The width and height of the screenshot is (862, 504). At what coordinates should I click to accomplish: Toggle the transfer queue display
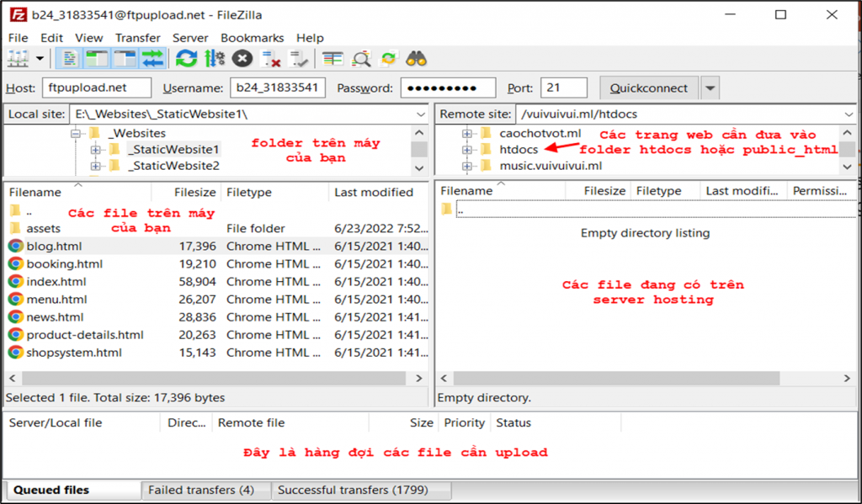[x=152, y=59]
